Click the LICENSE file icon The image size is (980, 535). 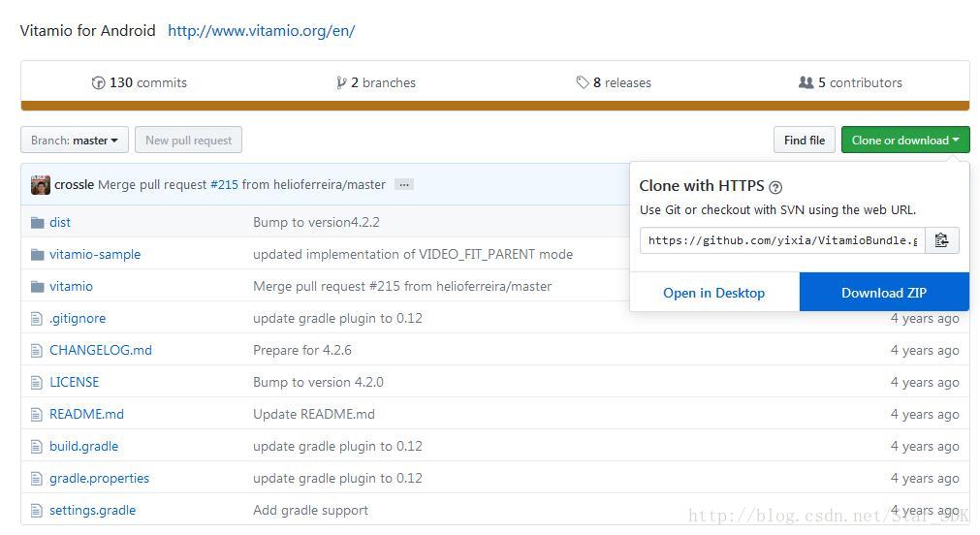click(37, 383)
